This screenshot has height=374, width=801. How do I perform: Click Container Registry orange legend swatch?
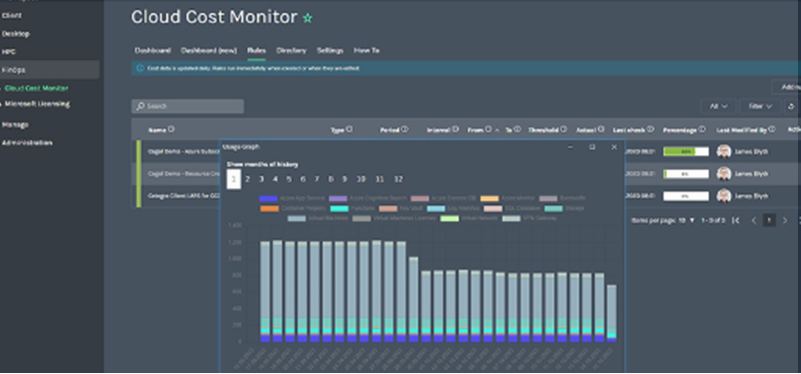(269, 208)
